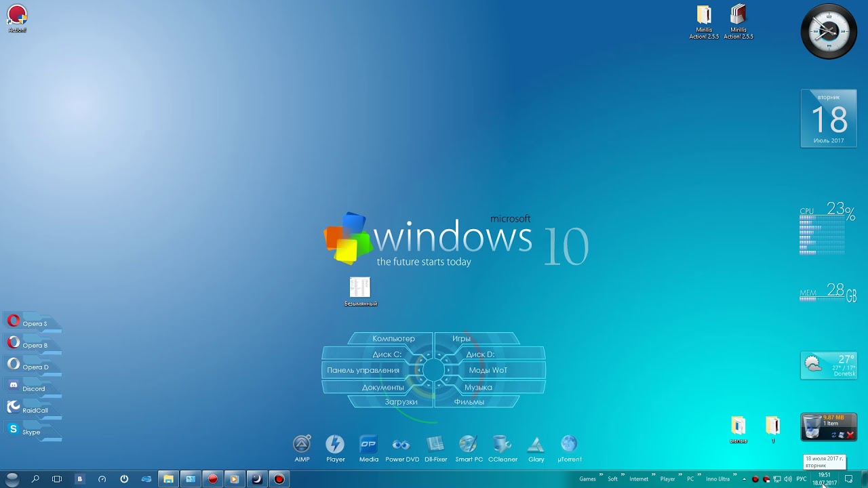Open Discord from the sidebar launcher

[33, 388]
